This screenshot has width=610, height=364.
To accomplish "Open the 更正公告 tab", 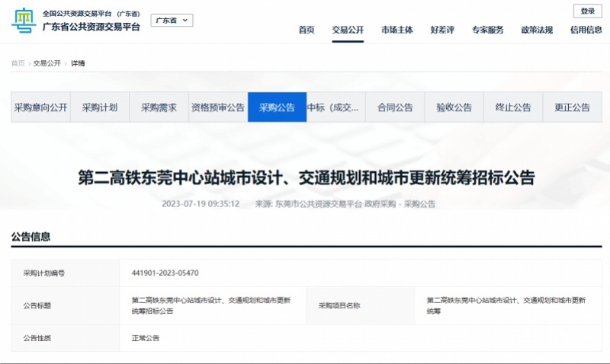I will (x=572, y=107).
